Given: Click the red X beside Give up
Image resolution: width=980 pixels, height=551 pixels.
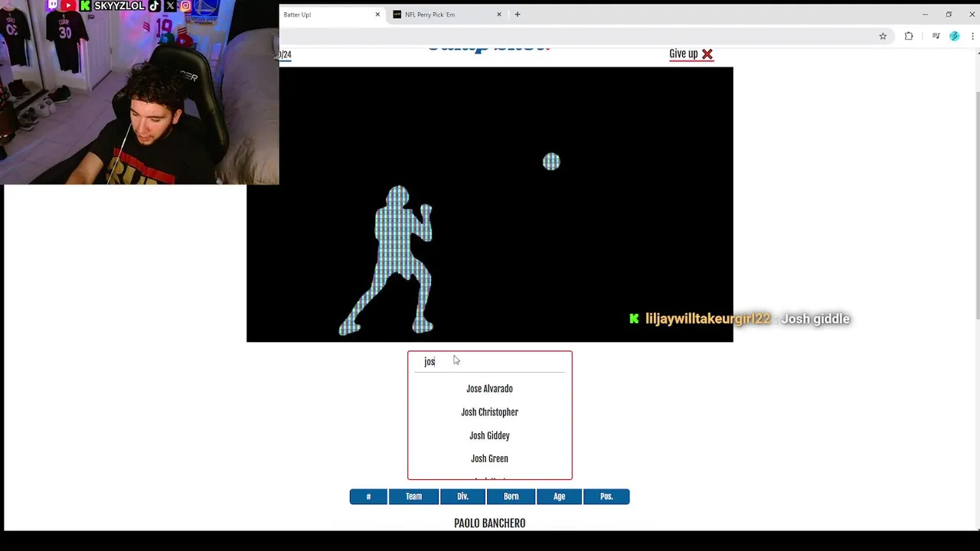Looking at the screenshot, I should click(x=707, y=54).
